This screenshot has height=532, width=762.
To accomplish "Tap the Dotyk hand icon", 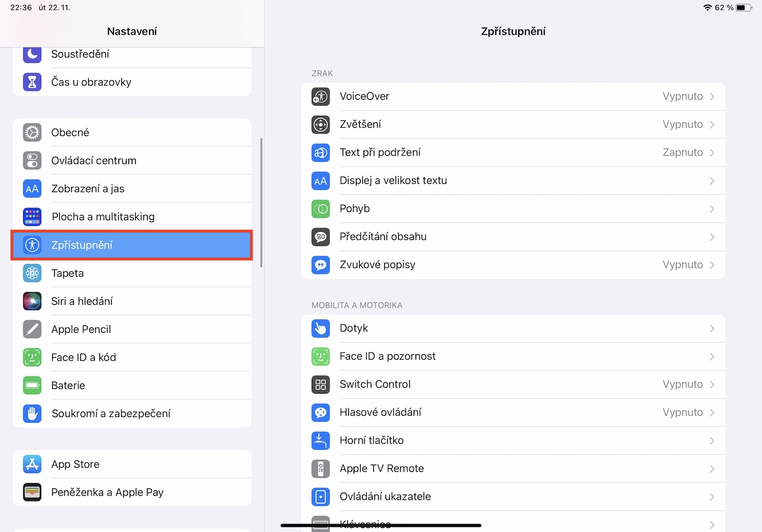I will click(321, 328).
